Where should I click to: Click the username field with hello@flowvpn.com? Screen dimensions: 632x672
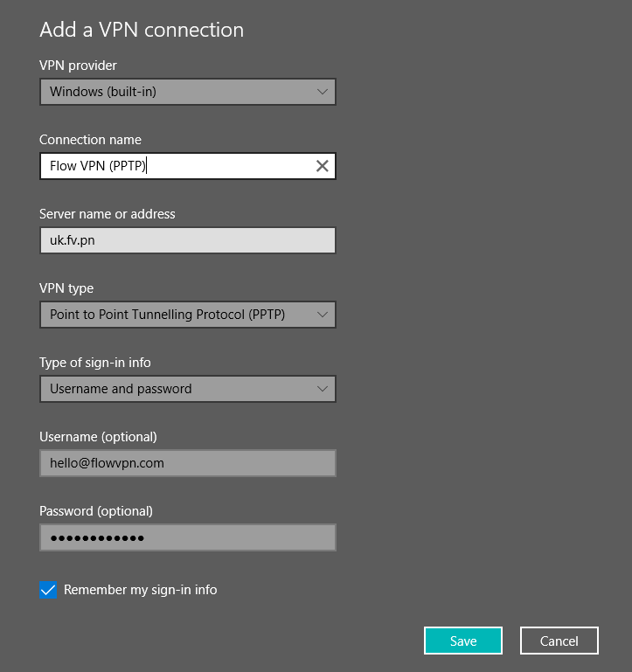point(188,463)
